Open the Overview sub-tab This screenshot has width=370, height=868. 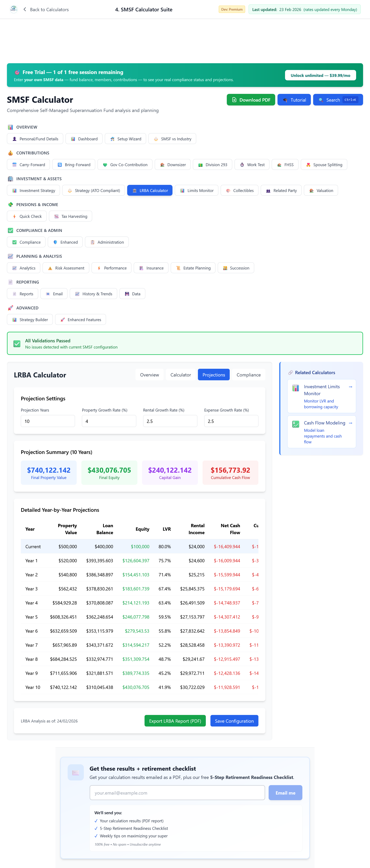coord(149,375)
